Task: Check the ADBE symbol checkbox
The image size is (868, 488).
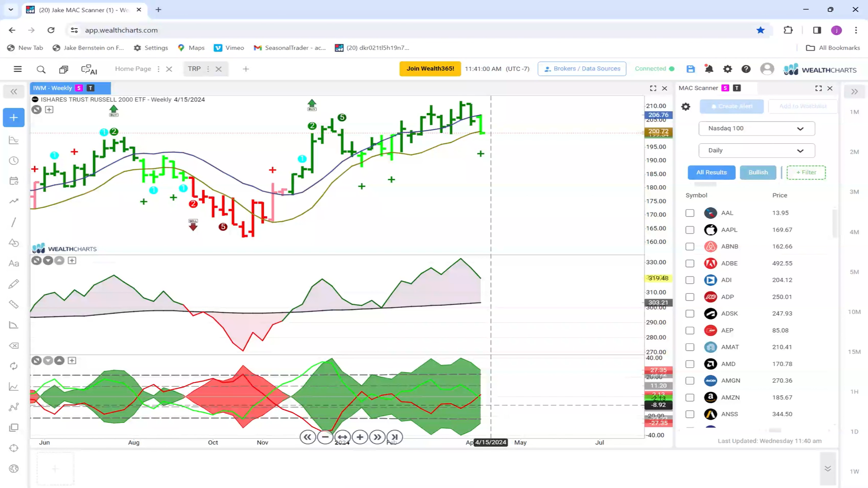Action: [690, 263]
